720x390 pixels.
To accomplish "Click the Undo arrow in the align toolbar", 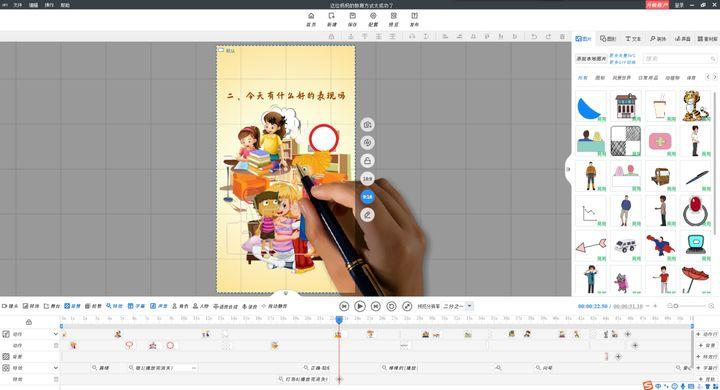I will 534,36.
